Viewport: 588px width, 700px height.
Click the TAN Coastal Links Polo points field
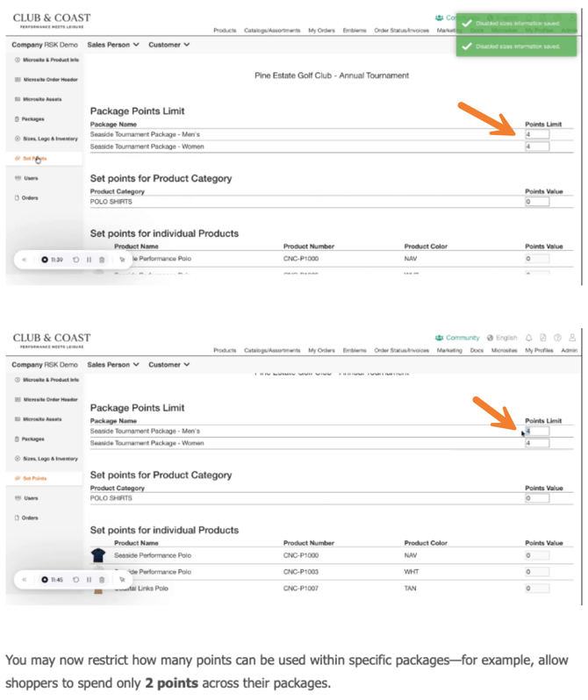point(536,587)
